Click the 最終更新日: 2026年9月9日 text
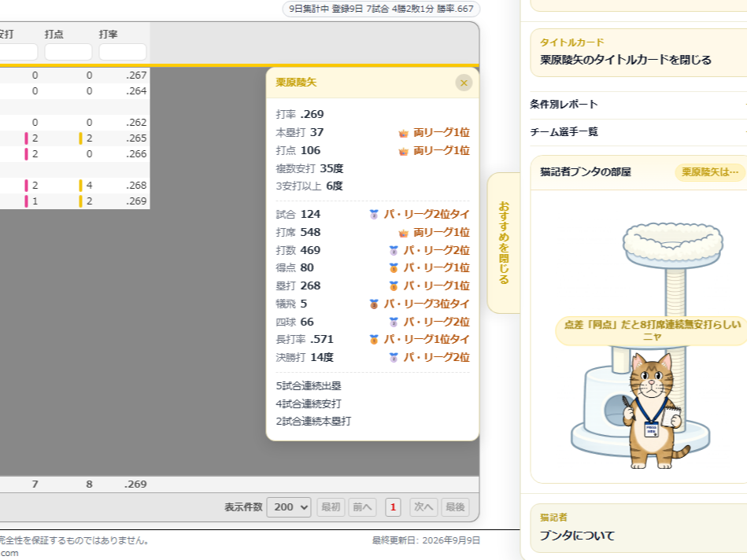This screenshot has width=747, height=560. (426, 540)
